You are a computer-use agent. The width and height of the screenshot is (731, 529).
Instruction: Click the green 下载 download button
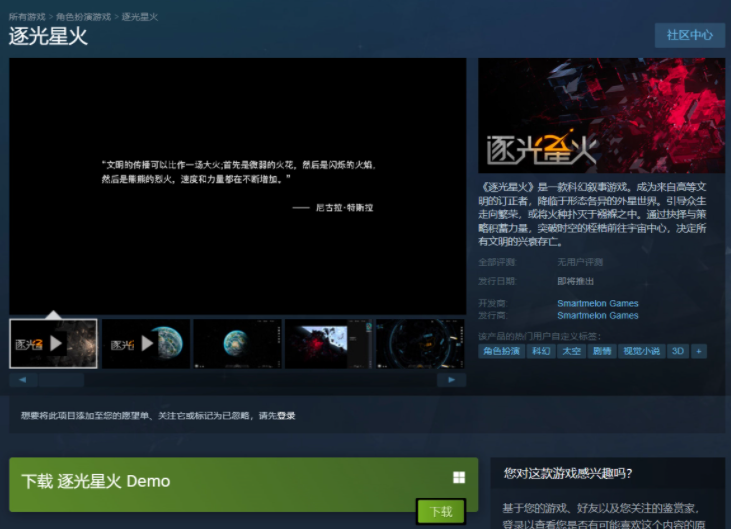(x=441, y=511)
